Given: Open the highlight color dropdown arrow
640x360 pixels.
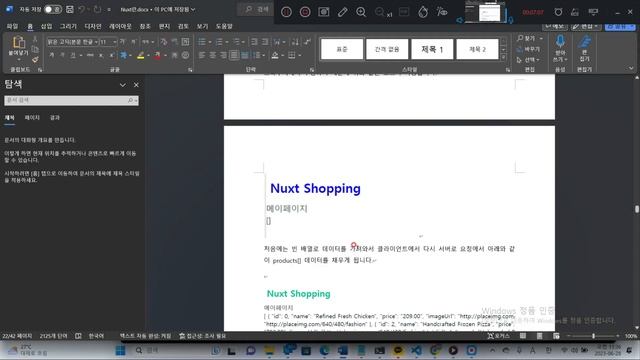Looking at the screenshot, I should 148,56.
